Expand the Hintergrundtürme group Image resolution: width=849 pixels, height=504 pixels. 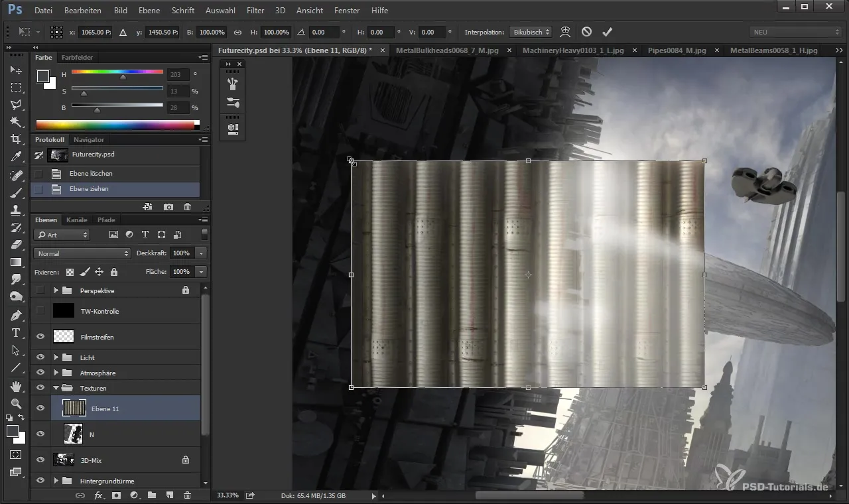[x=56, y=480]
